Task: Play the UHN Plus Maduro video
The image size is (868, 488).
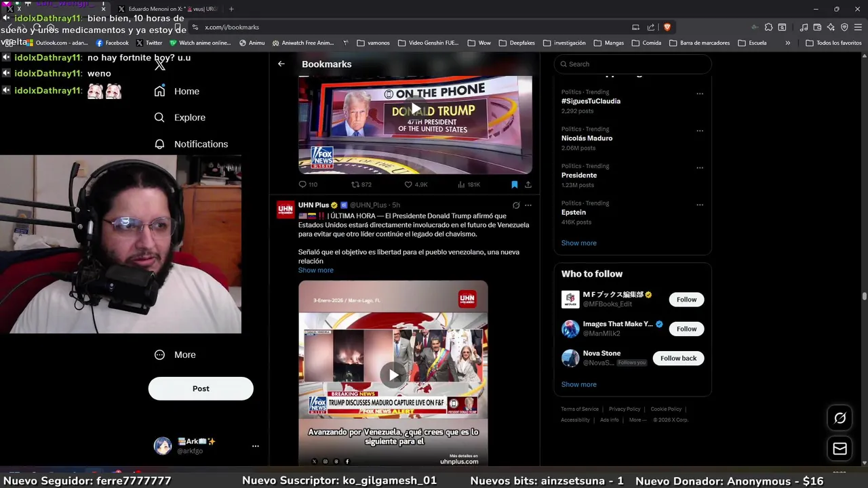Action: [x=393, y=375]
